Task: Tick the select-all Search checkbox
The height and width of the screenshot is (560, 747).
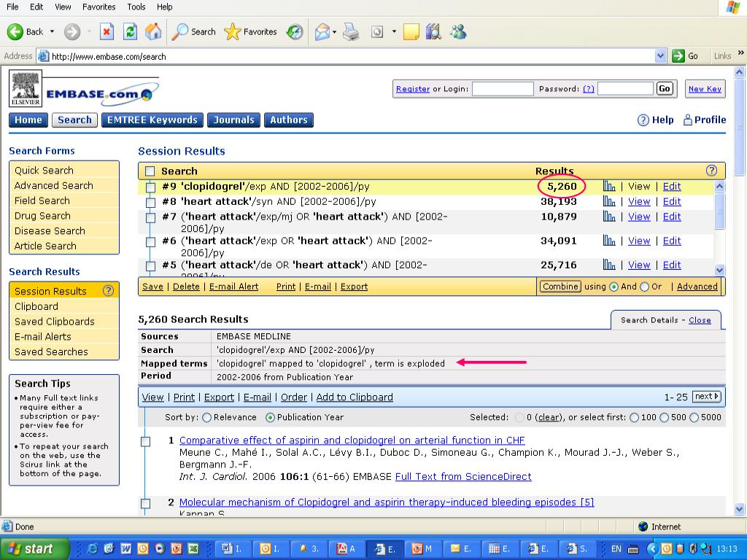Action: 150,171
